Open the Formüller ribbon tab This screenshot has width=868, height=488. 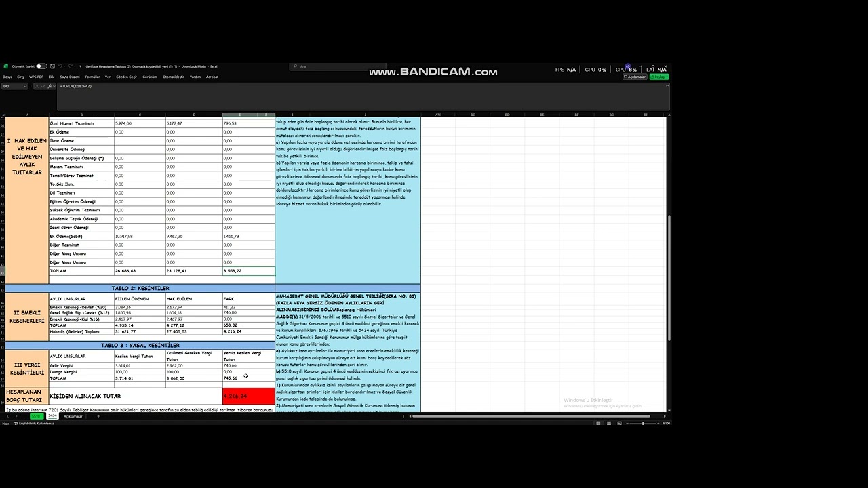click(x=92, y=77)
